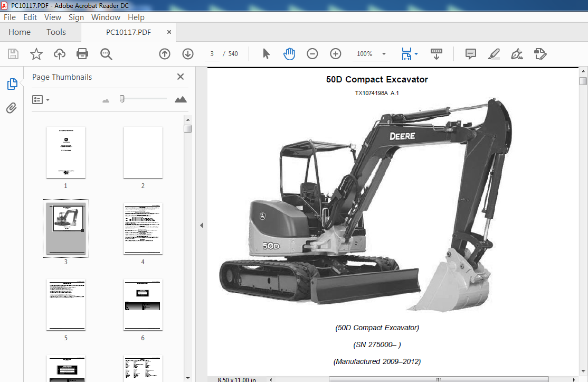
Task: Print the document with printer icon
Action: click(82, 54)
